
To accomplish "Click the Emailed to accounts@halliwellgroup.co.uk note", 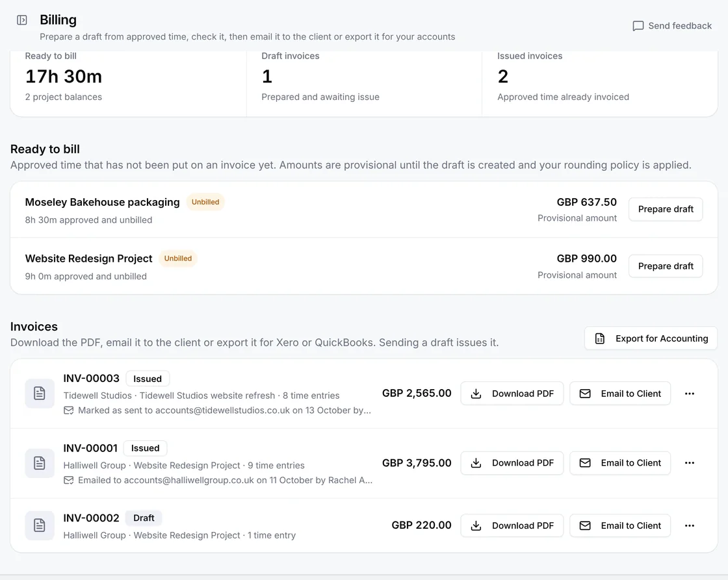I will tap(225, 480).
